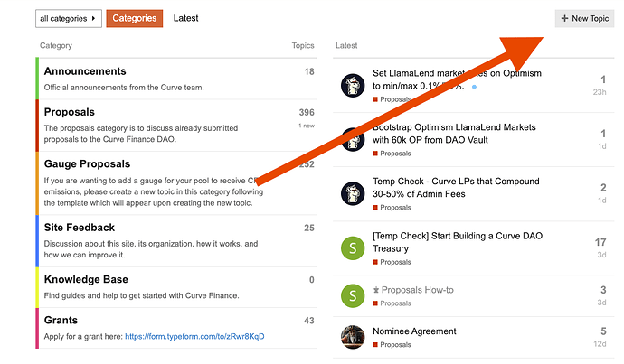Click green S avatar beside Proposals How-to
This screenshot has height=364, width=624.
point(353,295)
